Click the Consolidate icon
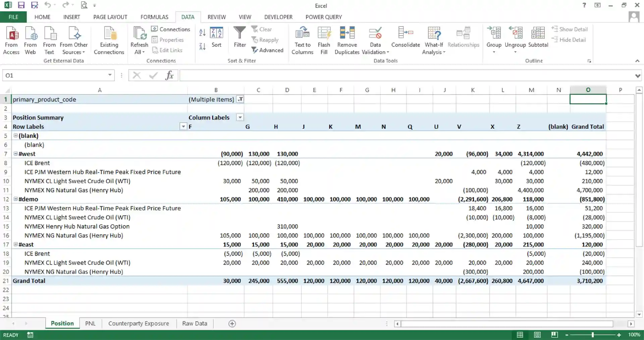Screen dimensions: 644x340 point(406,37)
